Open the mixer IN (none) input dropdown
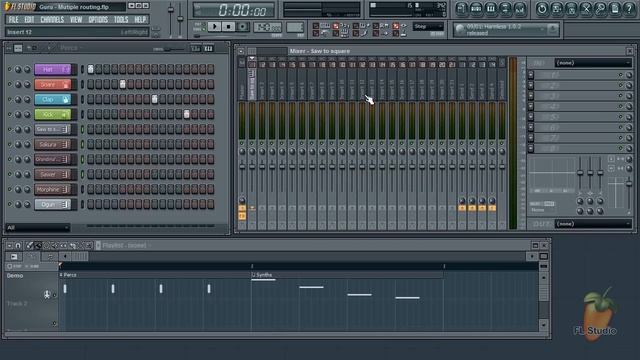Screen dimensions: 640x360 click(593, 63)
